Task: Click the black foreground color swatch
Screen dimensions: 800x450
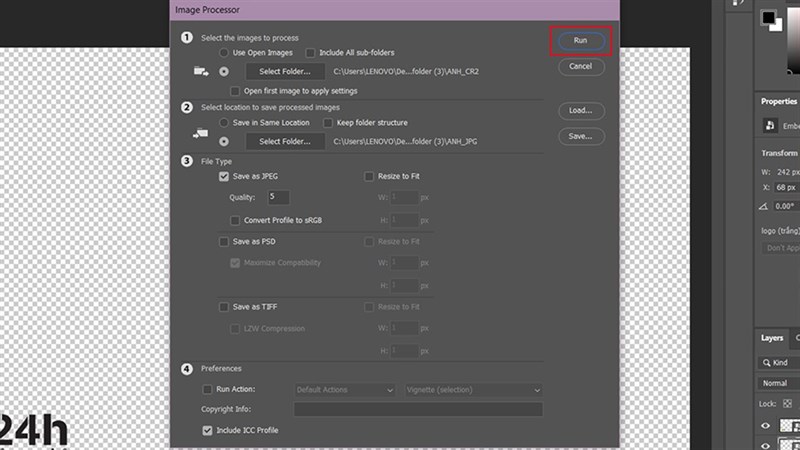Action: 767,17
